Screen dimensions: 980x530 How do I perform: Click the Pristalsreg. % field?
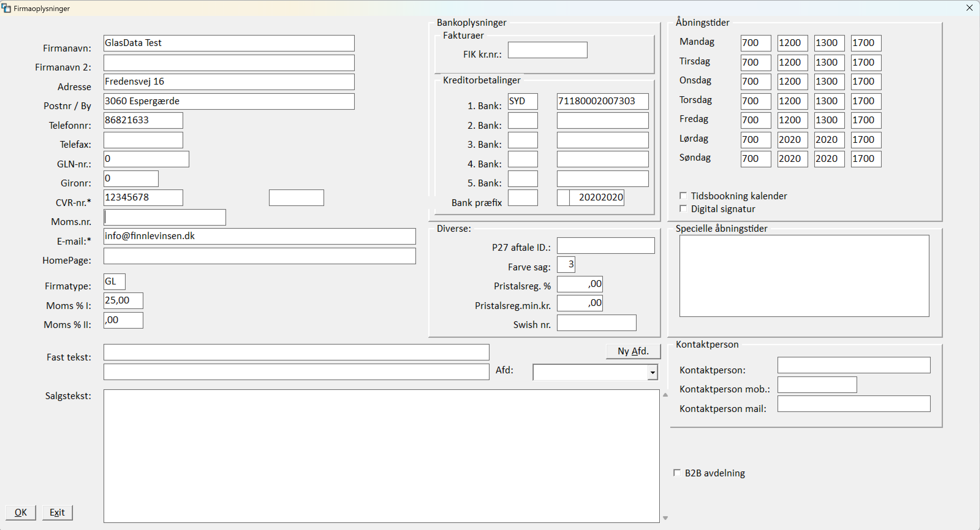(x=580, y=284)
